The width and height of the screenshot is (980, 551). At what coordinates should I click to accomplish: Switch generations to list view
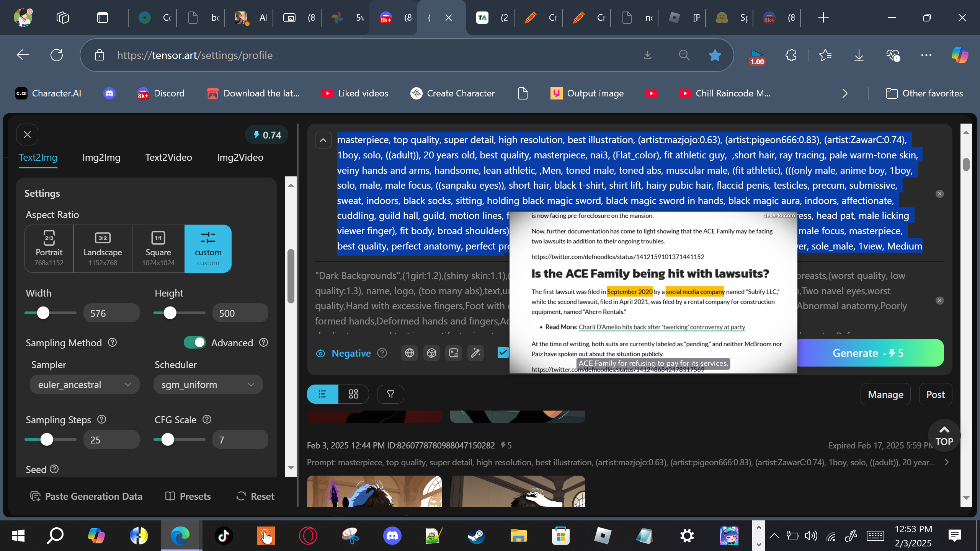pyautogui.click(x=323, y=394)
